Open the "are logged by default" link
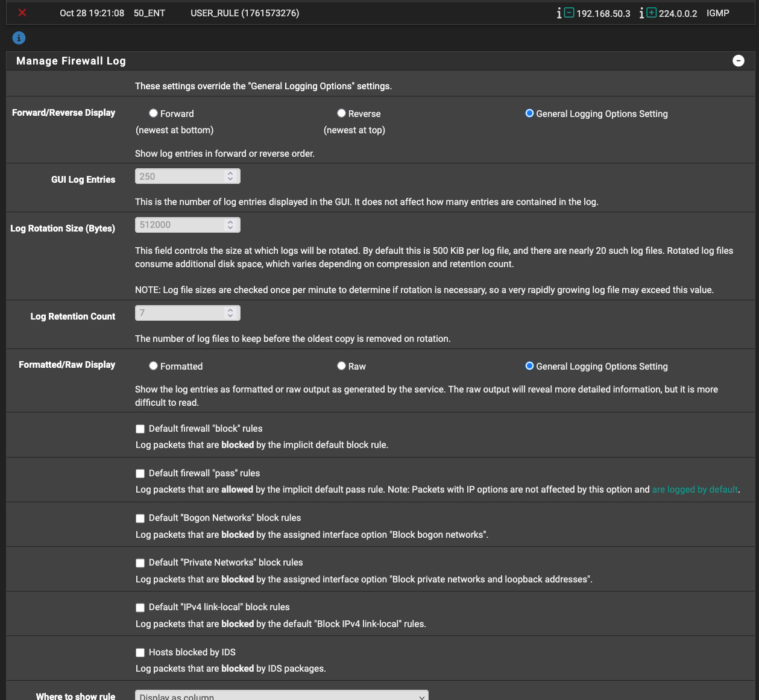 [694, 490]
